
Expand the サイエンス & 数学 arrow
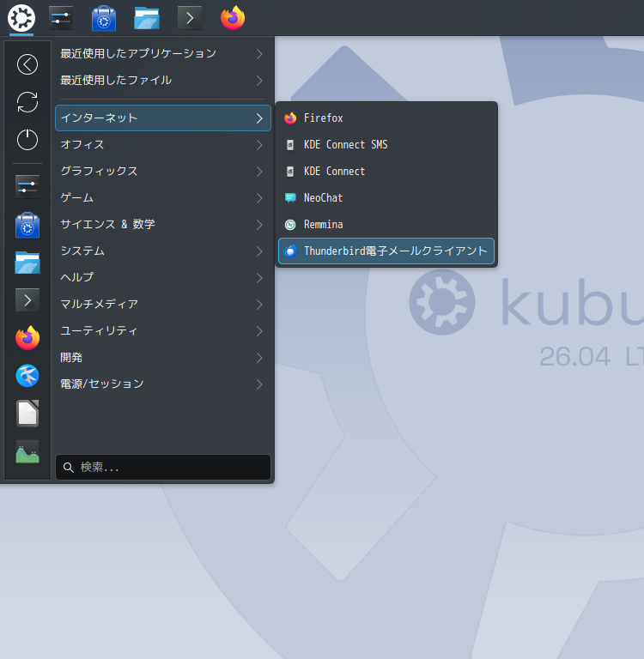259,225
